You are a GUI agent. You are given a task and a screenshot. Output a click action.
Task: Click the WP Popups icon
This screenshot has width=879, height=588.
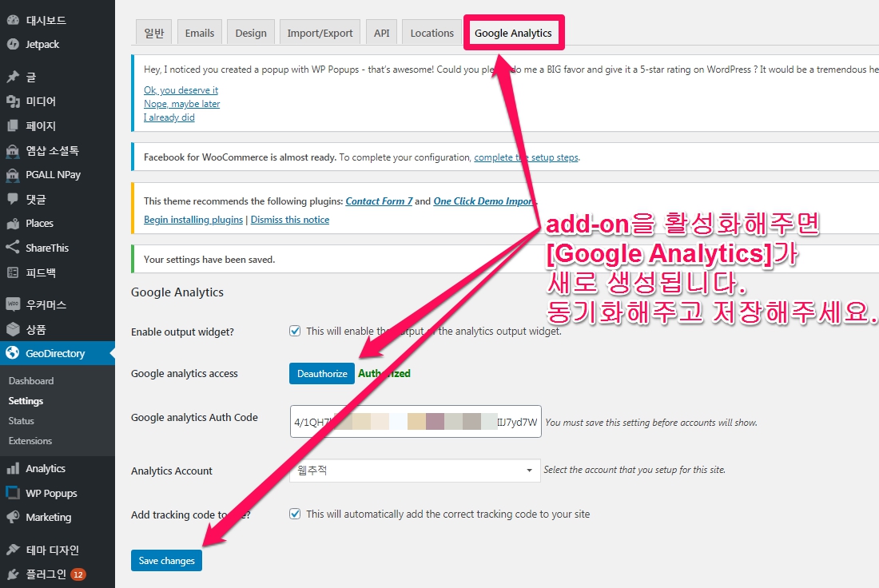pos(12,493)
